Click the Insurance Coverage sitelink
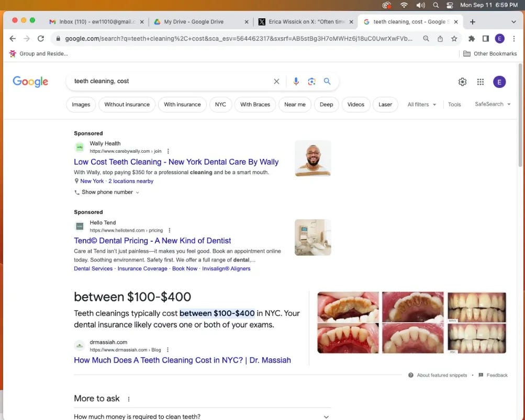 142,268
